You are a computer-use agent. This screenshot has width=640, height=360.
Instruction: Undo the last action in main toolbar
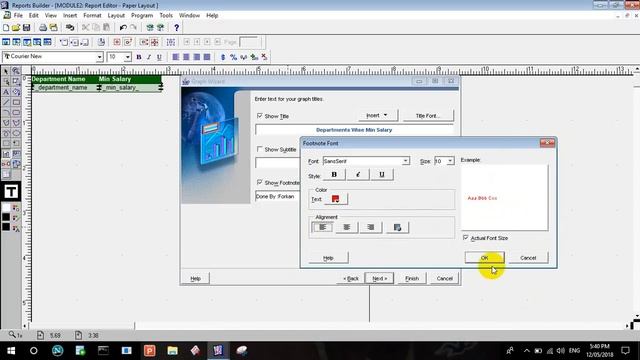click(123, 28)
